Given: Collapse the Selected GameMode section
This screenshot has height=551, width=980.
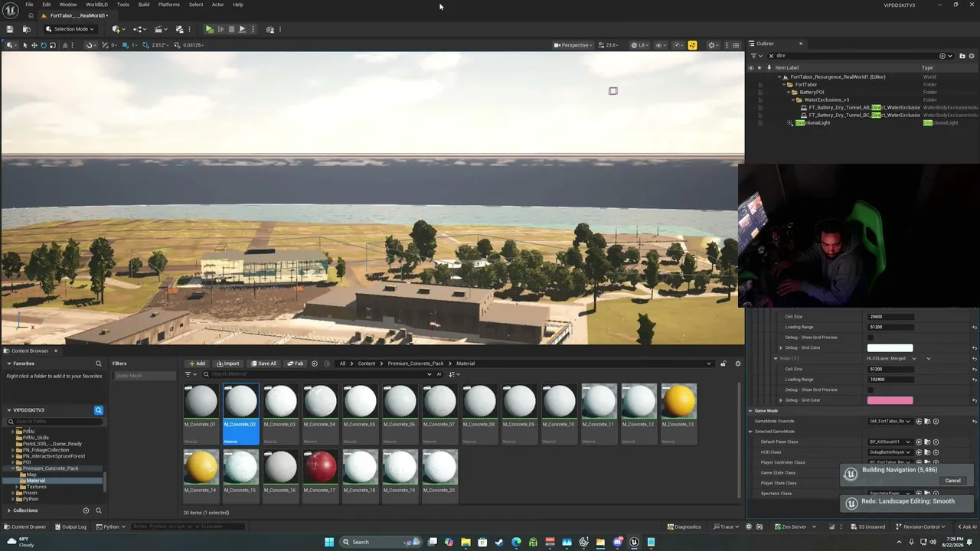Looking at the screenshot, I should (750, 432).
